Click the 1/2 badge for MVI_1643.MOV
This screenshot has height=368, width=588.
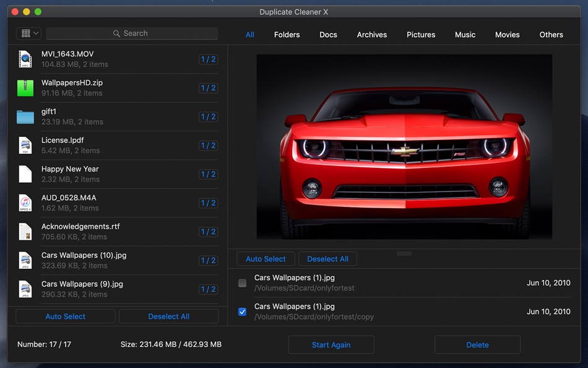coord(208,59)
